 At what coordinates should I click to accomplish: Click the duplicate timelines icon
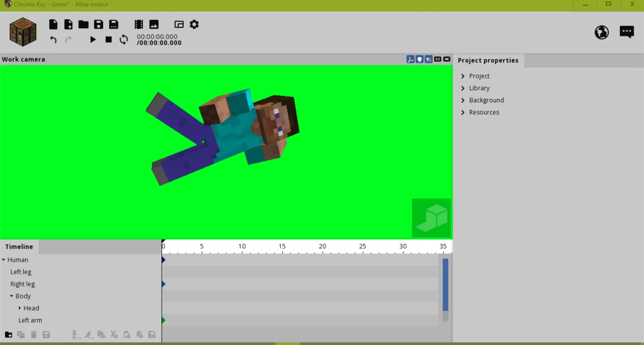pos(21,335)
